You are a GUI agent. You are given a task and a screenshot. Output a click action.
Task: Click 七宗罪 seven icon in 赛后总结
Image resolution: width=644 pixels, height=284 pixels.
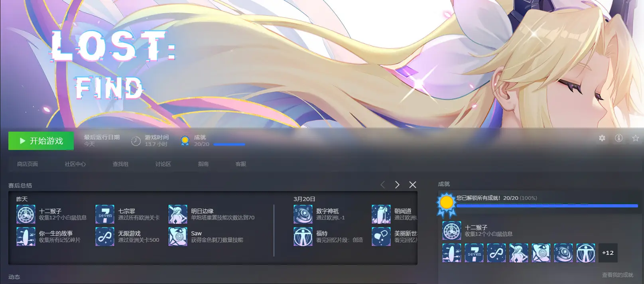[105, 214]
